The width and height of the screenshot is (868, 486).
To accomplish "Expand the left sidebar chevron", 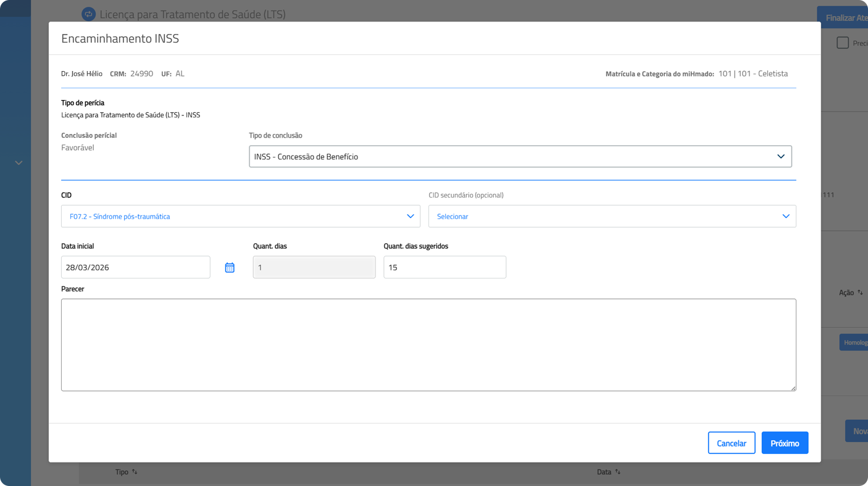I will point(19,163).
